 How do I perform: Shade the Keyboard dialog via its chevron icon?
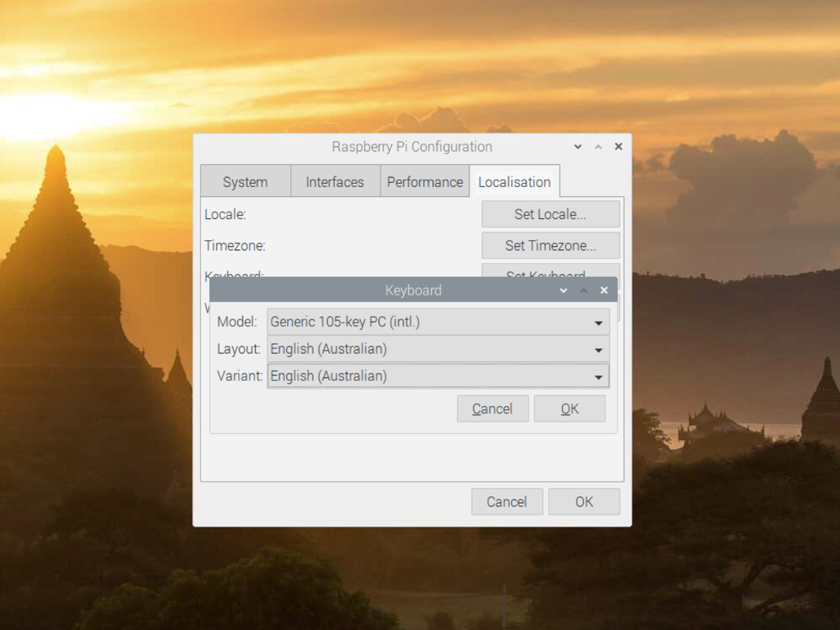(x=564, y=290)
